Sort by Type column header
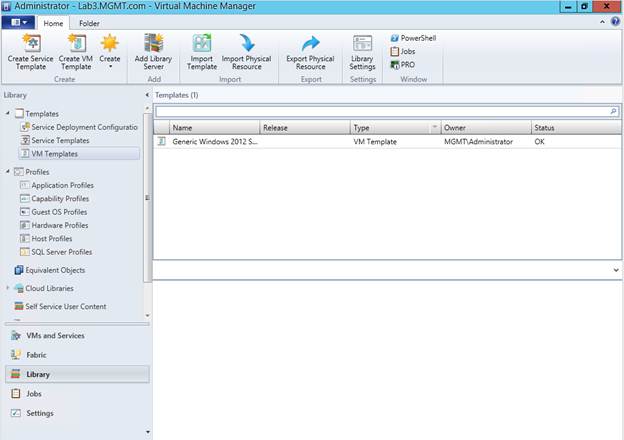The image size is (624, 440). click(x=395, y=128)
